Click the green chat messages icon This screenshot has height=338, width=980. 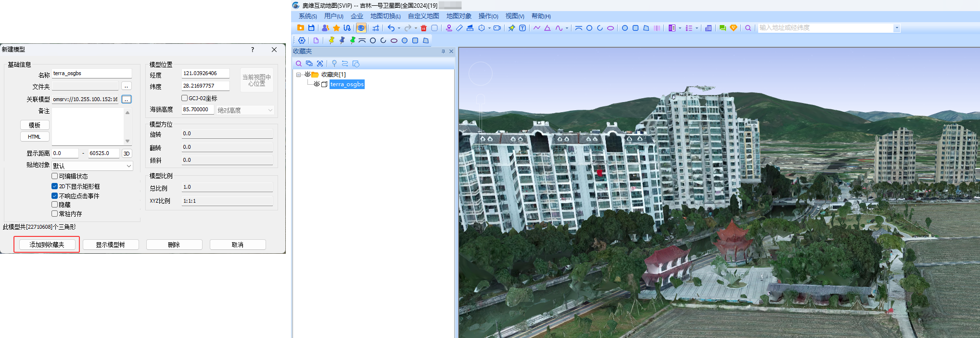[x=722, y=28]
